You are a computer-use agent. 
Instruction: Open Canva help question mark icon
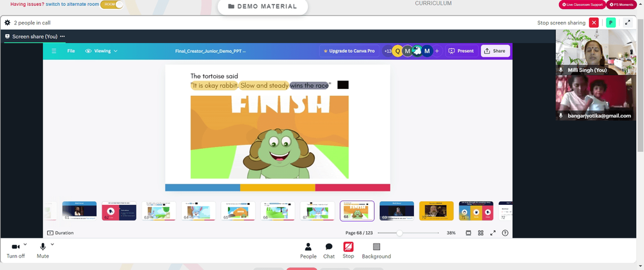click(505, 233)
